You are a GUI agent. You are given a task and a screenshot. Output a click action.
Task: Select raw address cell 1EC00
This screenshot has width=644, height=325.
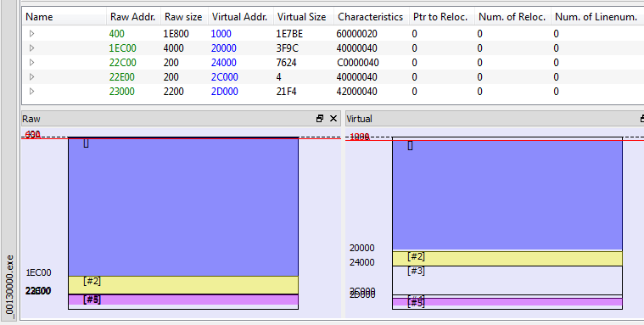pos(123,48)
